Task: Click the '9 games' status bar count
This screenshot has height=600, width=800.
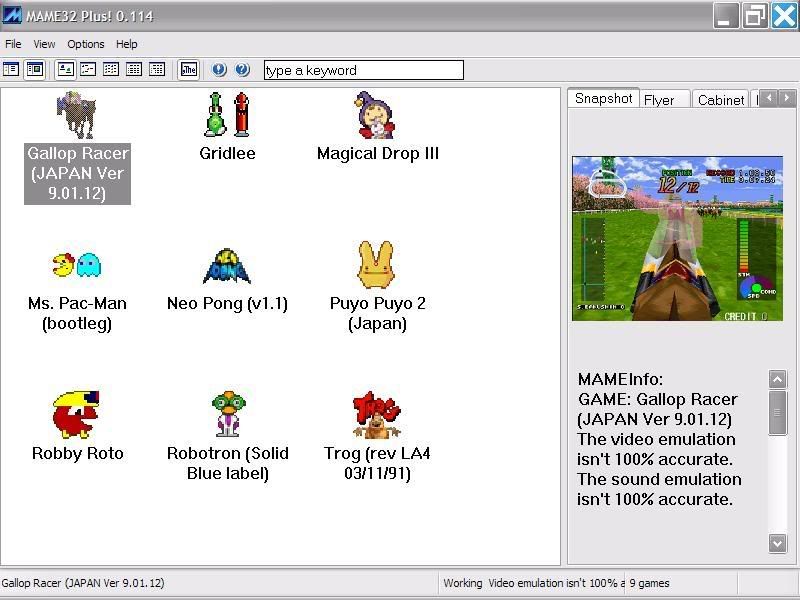Action: [649, 583]
